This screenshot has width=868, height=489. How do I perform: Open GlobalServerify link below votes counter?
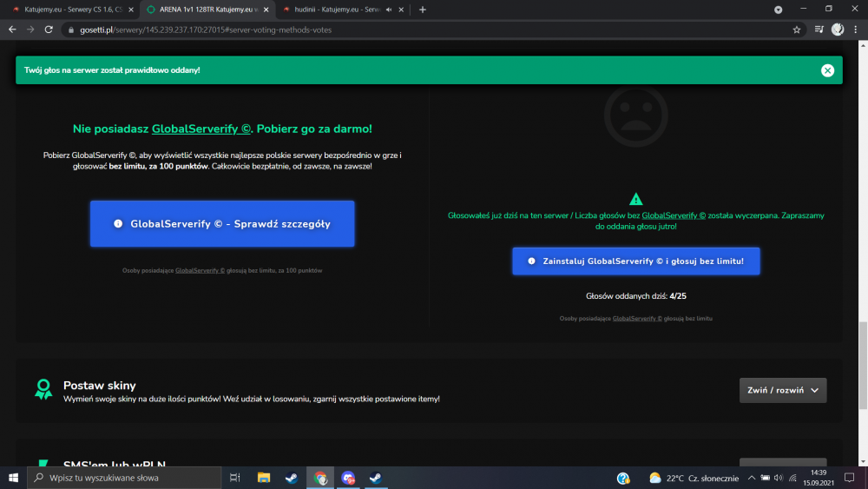click(637, 319)
